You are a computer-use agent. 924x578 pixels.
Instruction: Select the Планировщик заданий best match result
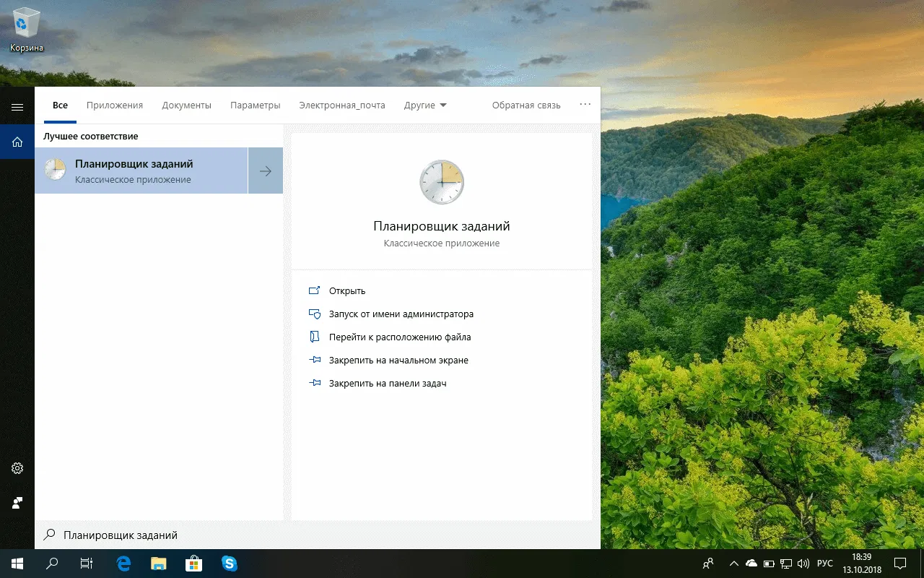(x=141, y=171)
